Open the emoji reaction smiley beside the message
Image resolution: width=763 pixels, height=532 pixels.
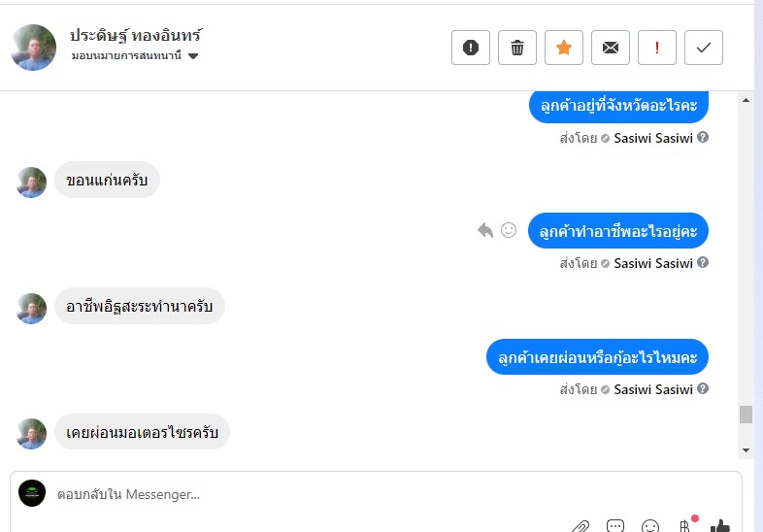pyautogui.click(x=509, y=230)
